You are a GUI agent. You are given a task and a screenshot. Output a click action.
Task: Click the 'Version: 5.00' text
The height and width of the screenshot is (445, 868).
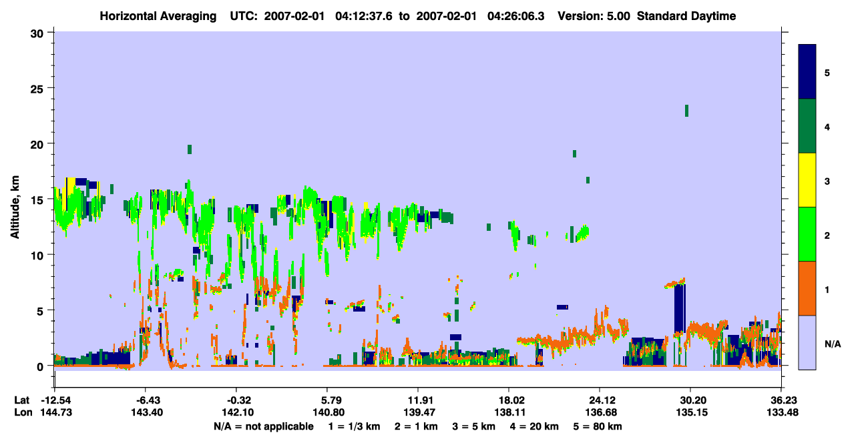(x=596, y=16)
